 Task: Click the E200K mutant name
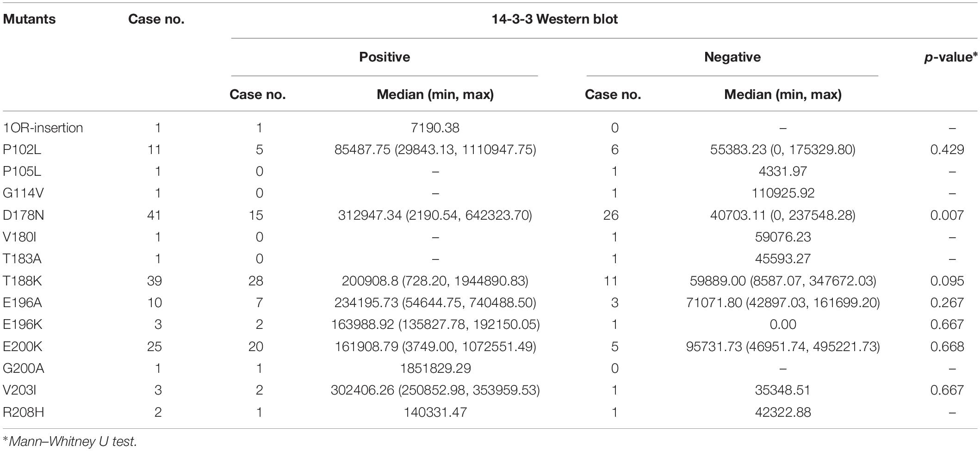[x=23, y=346]
